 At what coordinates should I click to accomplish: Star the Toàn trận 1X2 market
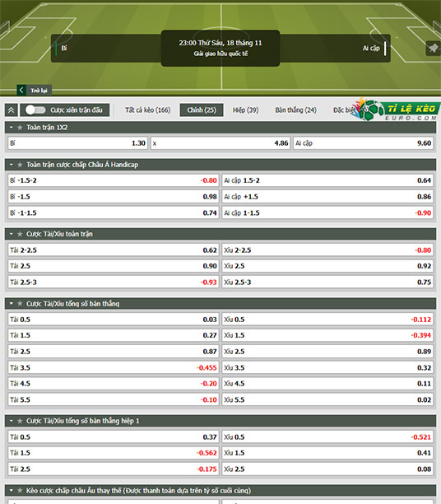(20, 128)
